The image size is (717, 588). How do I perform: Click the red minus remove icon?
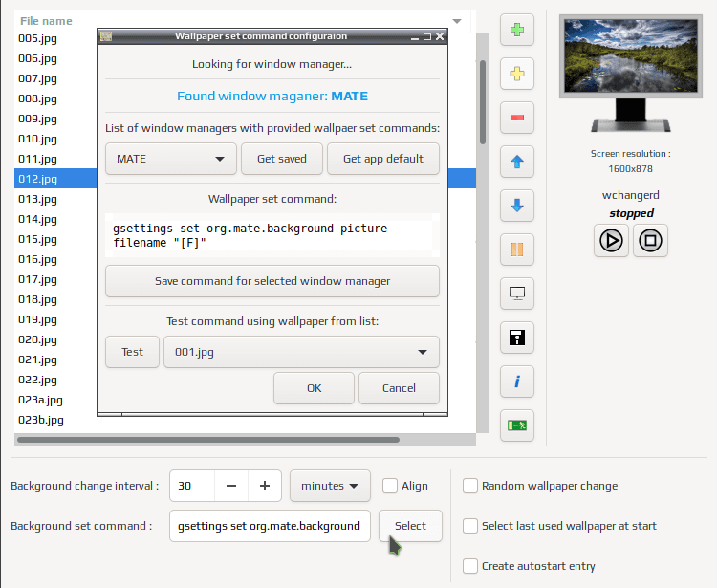point(516,118)
